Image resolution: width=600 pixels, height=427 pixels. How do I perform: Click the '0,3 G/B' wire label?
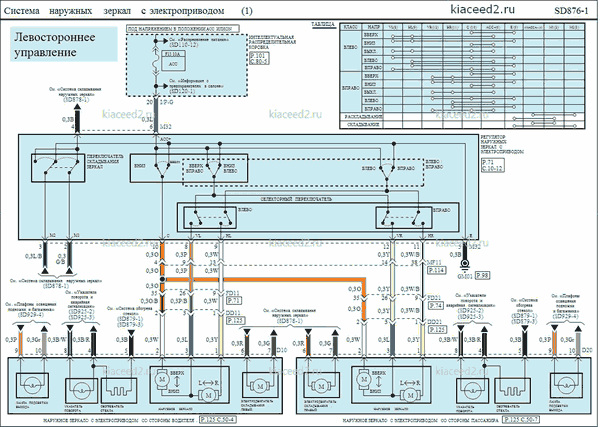tap(60, 258)
